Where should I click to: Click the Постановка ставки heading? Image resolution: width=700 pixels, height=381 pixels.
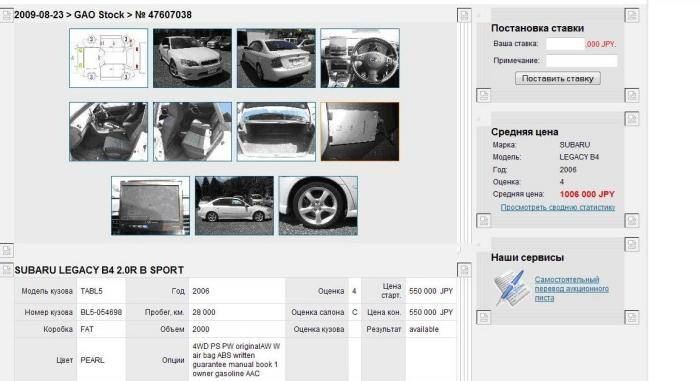tap(538, 28)
